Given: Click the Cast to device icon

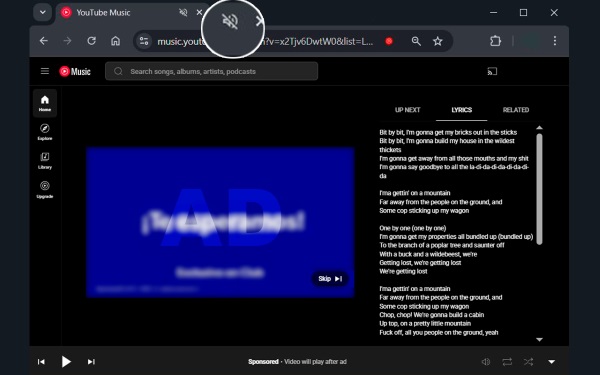Looking at the screenshot, I should 492,71.
